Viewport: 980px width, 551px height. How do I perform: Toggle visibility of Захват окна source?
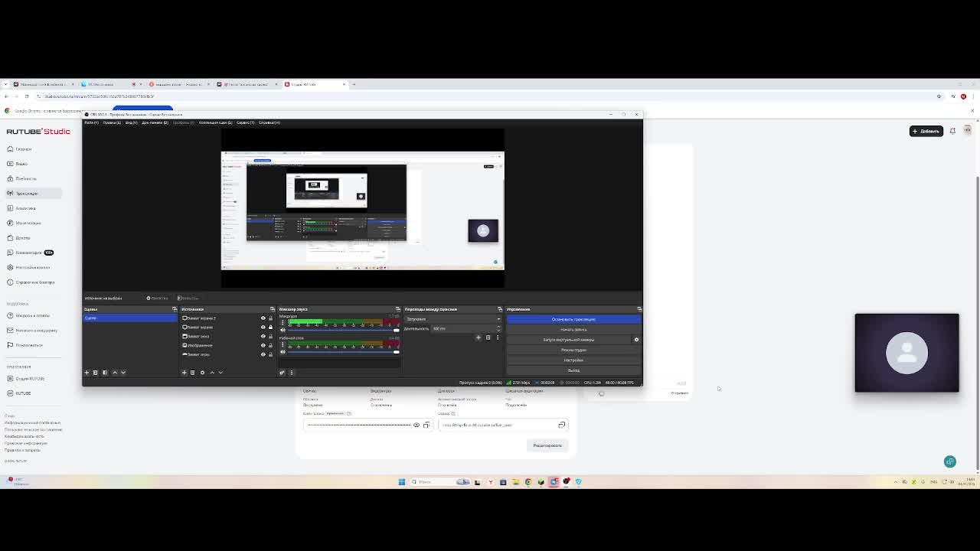pos(263,336)
